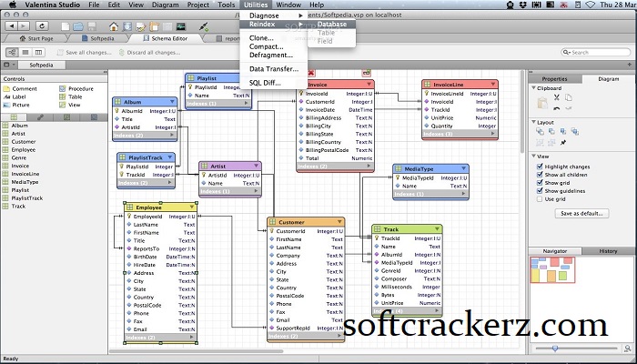Switch to the Properties tab

point(554,79)
